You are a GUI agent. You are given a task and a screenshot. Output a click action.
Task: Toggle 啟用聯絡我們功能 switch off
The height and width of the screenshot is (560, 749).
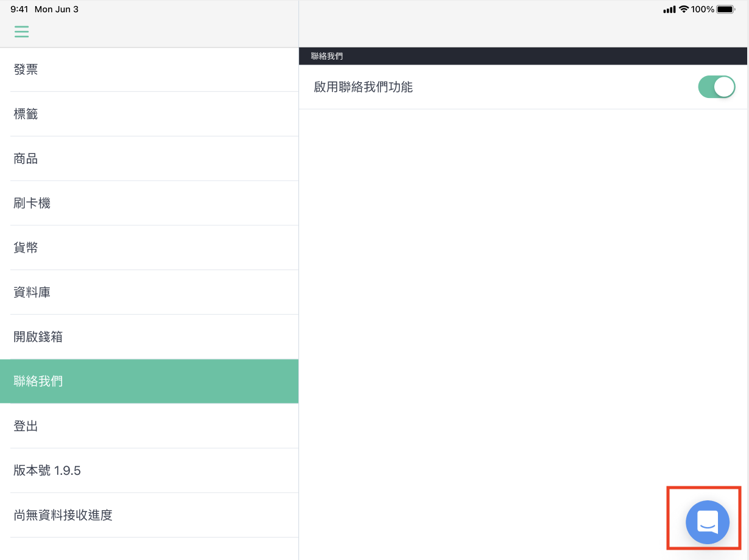(717, 87)
